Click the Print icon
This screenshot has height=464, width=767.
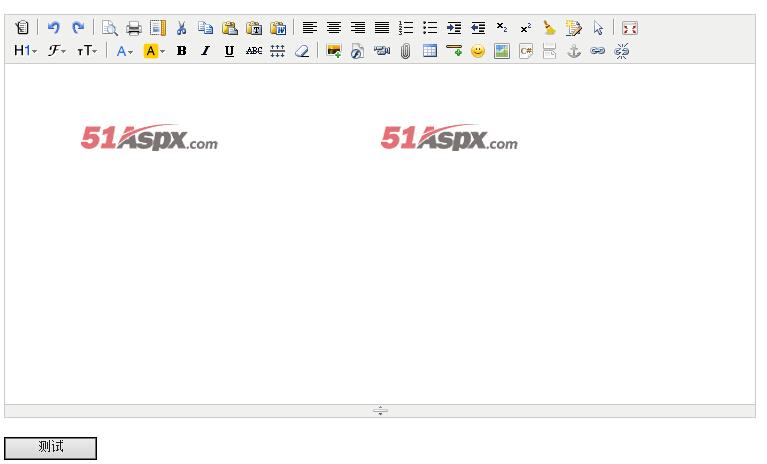(x=133, y=28)
